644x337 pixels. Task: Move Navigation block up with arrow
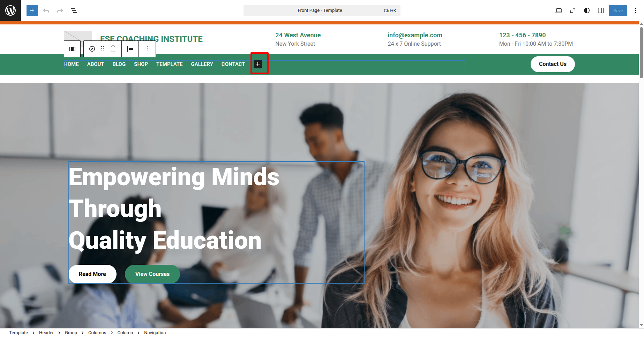tap(113, 46)
